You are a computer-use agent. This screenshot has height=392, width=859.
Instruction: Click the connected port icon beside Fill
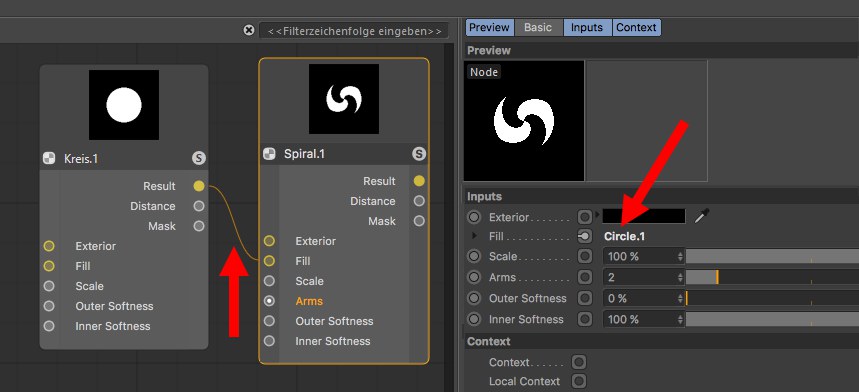(x=585, y=237)
